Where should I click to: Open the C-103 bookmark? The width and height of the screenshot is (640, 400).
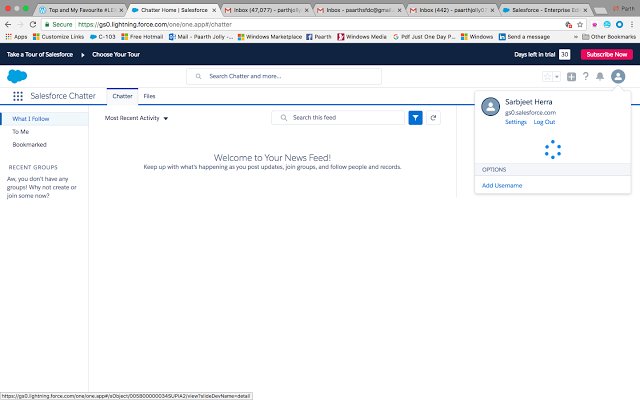coord(102,37)
